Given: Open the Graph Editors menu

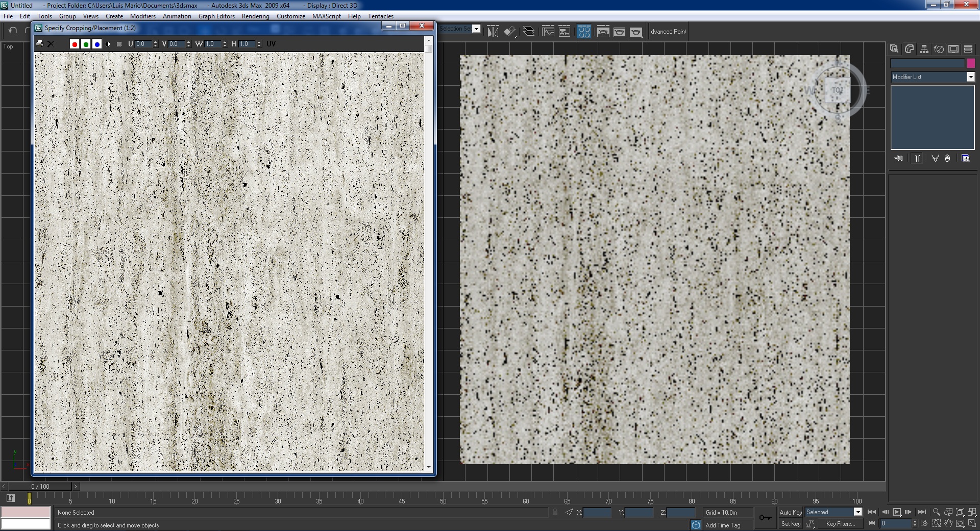Looking at the screenshot, I should coord(216,16).
